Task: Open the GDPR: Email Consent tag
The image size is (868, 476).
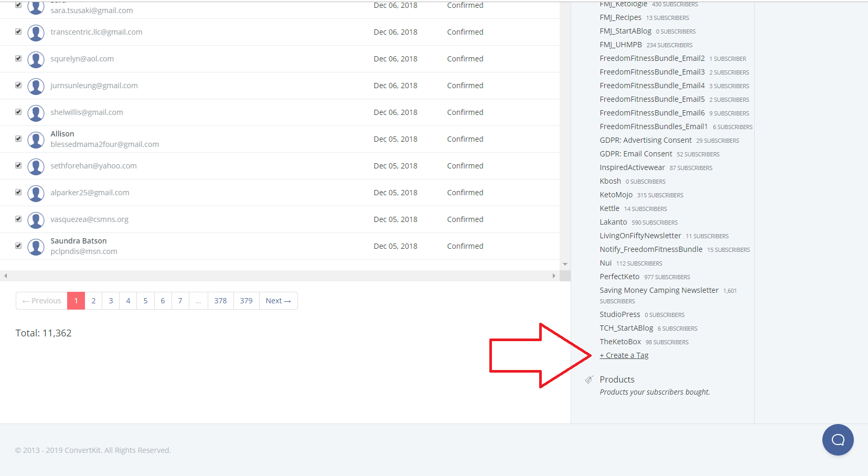Action: (636, 153)
